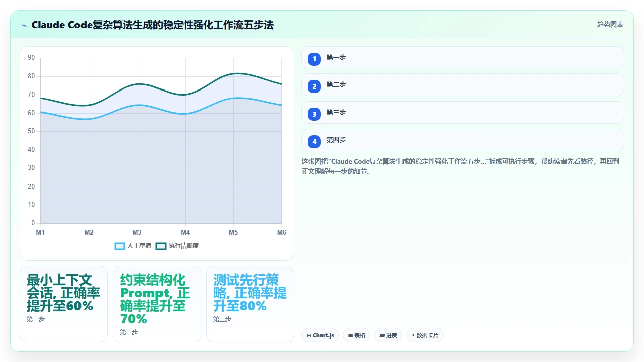Toggle the 人工摩擦 legend color box
The width and height of the screenshot is (644, 362).
click(120, 246)
